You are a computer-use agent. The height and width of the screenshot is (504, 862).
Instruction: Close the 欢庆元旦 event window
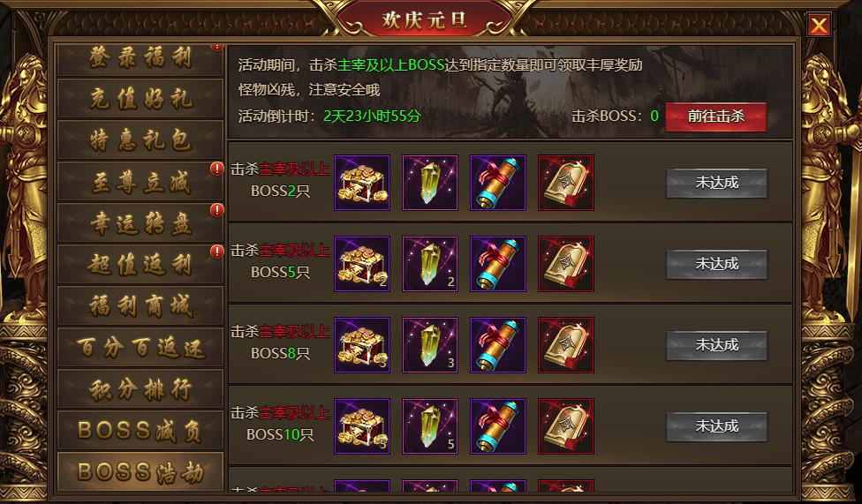(x=819, y=25)
